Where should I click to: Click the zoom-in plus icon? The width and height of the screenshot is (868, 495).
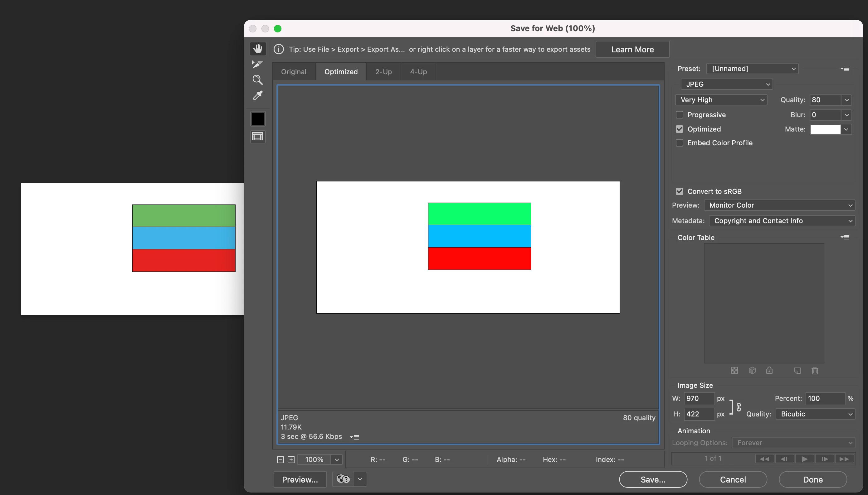(x=291, y=460)
